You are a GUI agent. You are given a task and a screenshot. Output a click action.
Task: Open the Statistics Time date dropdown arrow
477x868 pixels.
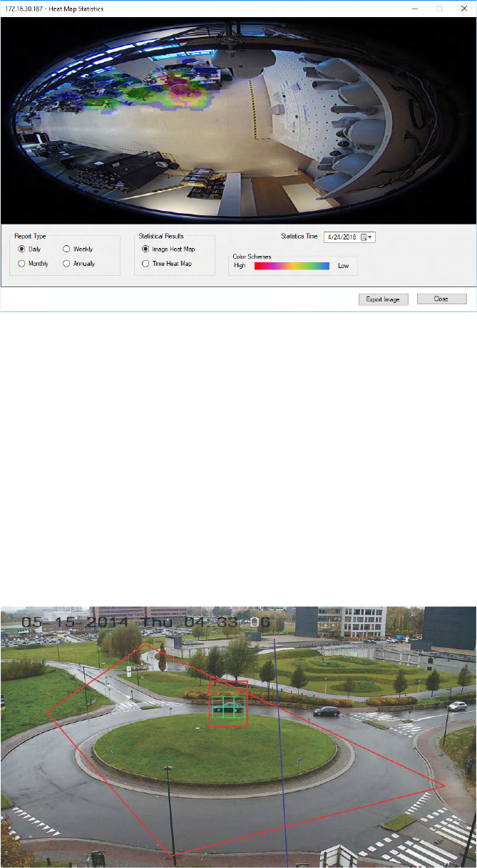tap(371, 237)
